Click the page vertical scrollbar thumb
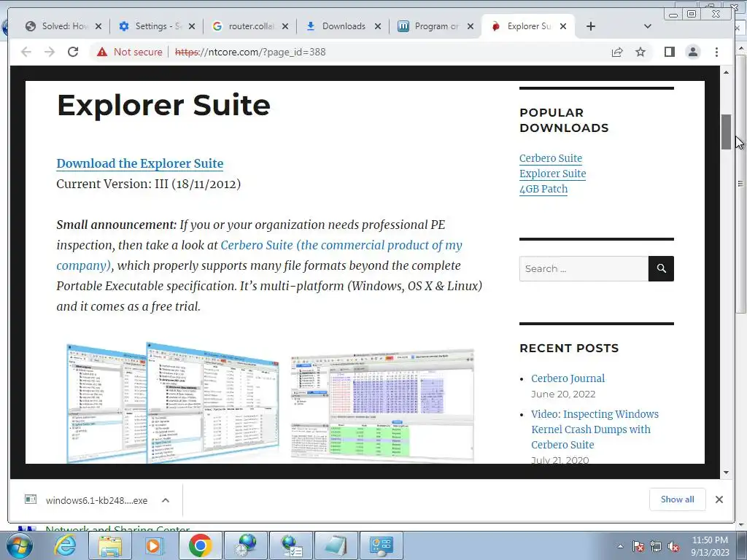 pyautogui.click(x=726, y=132)
